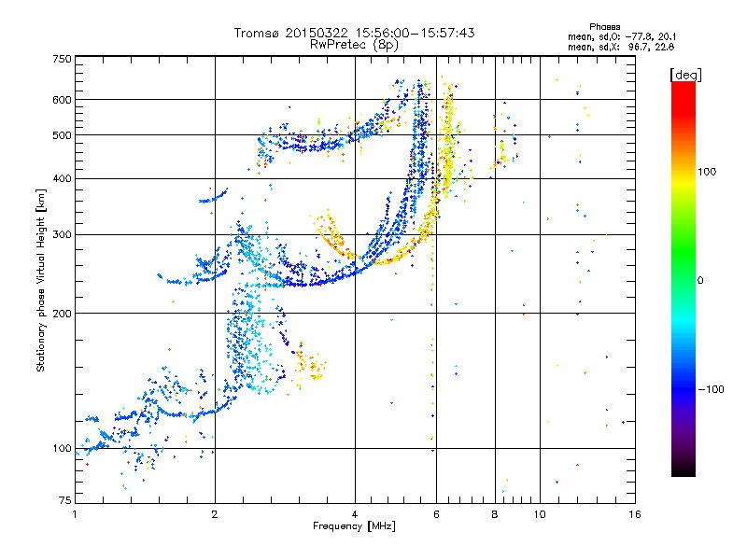Click the y-axis label '400'
This screenshot has width=747, height=560.
(x=62, y=178)
